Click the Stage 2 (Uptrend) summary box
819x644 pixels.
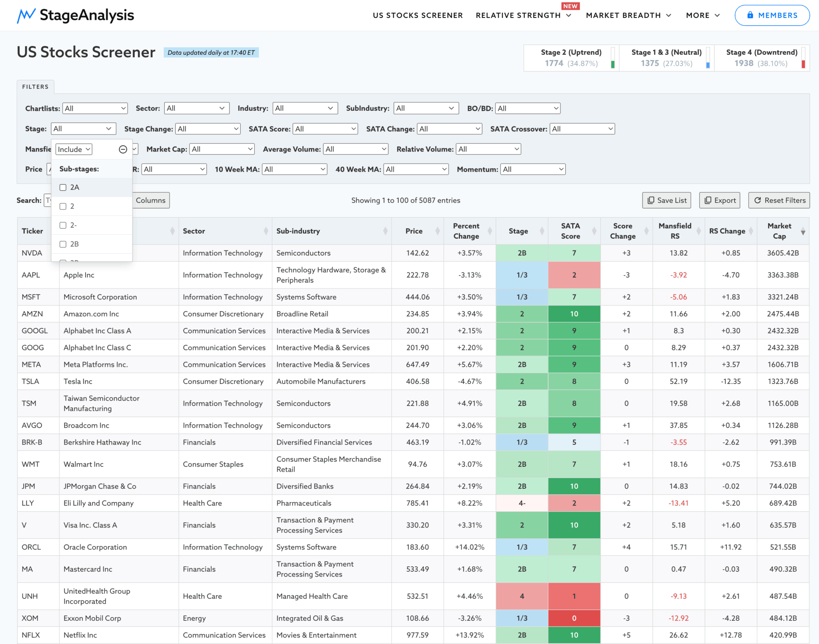coord(571,58)
